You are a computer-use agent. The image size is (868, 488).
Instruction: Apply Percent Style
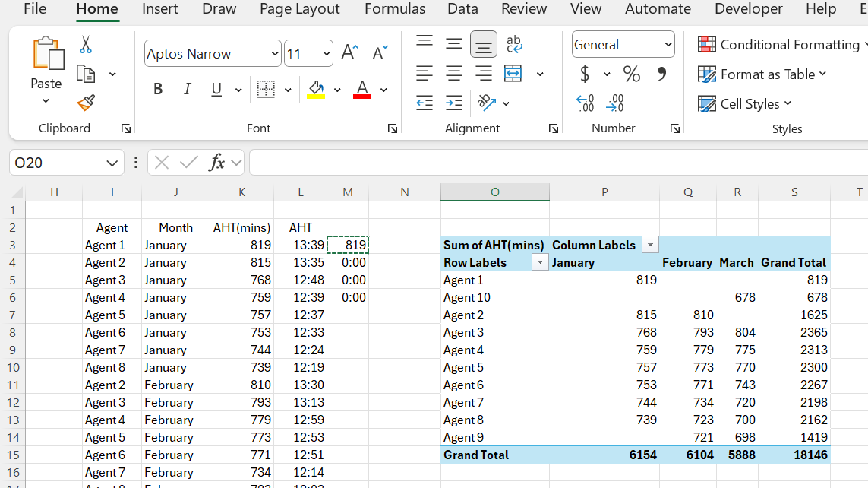pyautogui.click(x=632, y=74)
